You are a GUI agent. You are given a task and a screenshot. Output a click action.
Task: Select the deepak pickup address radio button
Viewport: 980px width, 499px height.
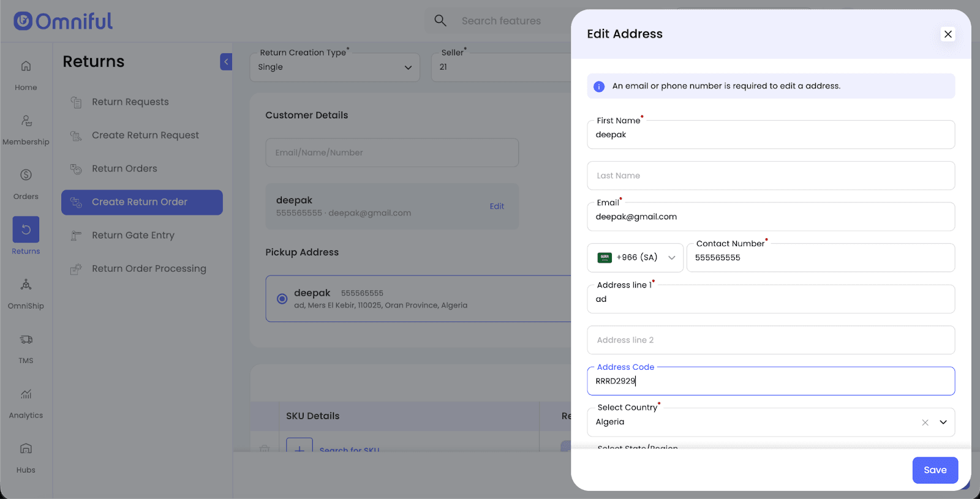(x=282, y=299)
